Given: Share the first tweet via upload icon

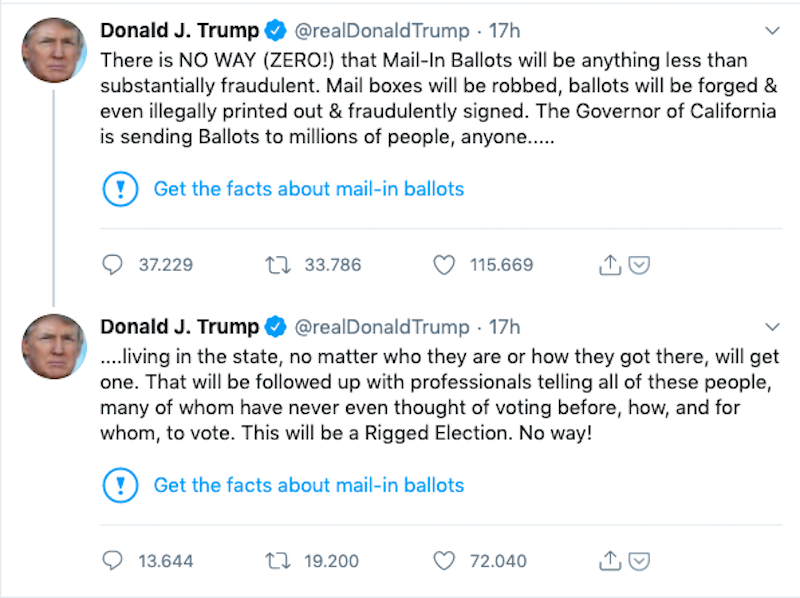Looking at the screenshot, I should coord(609,265).
